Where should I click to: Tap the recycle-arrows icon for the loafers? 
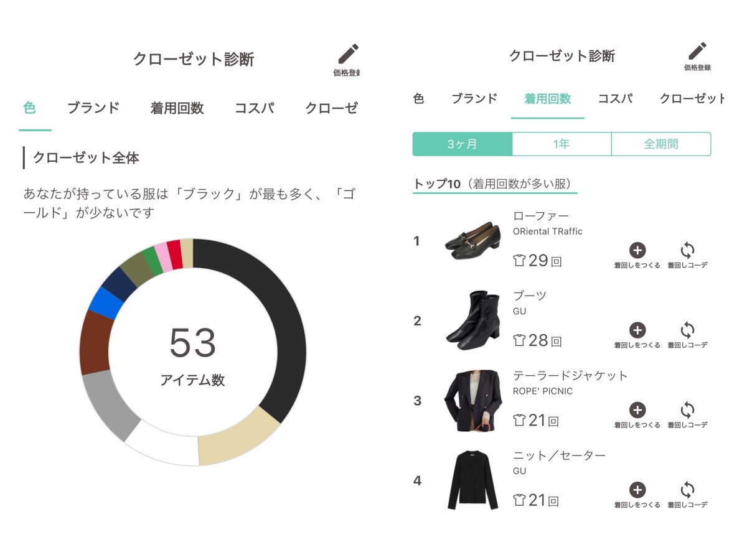tap(687, 251)
